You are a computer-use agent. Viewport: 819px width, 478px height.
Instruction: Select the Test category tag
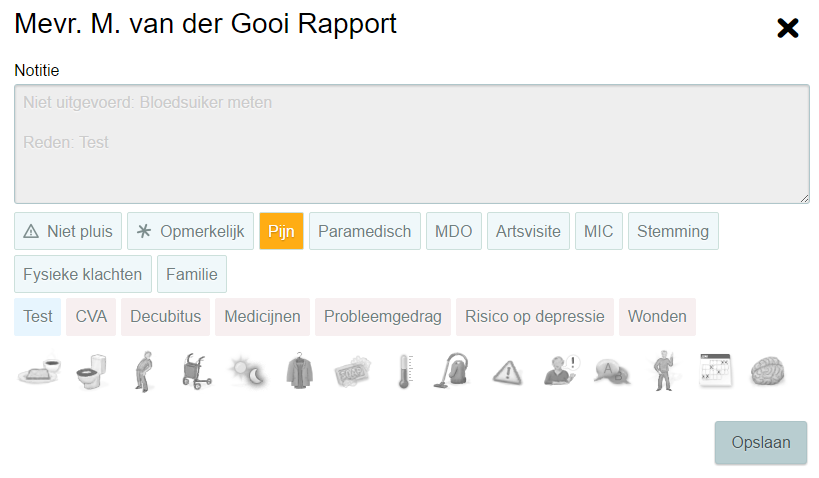point(38,317)
